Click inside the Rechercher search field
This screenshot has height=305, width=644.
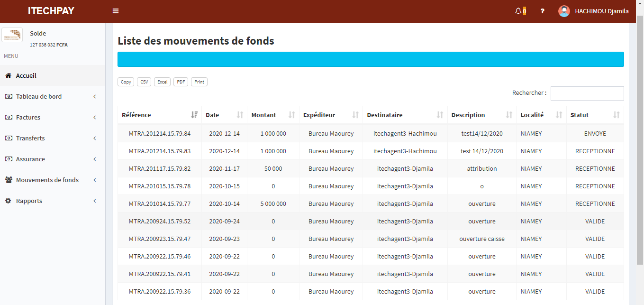(587, 93)
